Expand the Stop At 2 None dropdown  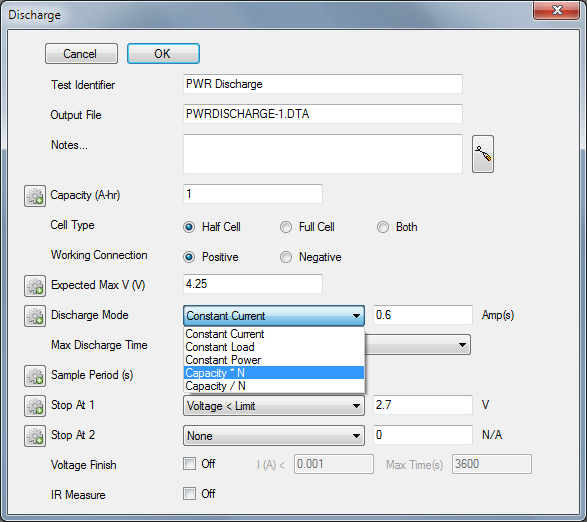tap(274, 435)
